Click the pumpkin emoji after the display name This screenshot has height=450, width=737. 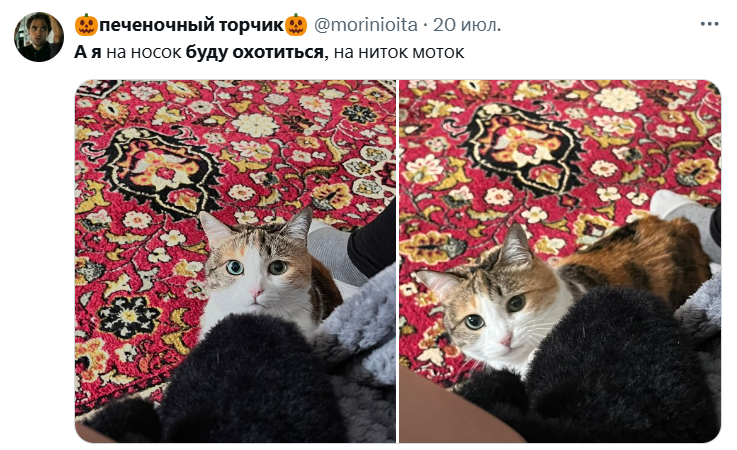pyautogui.click(x=296, y=25)
